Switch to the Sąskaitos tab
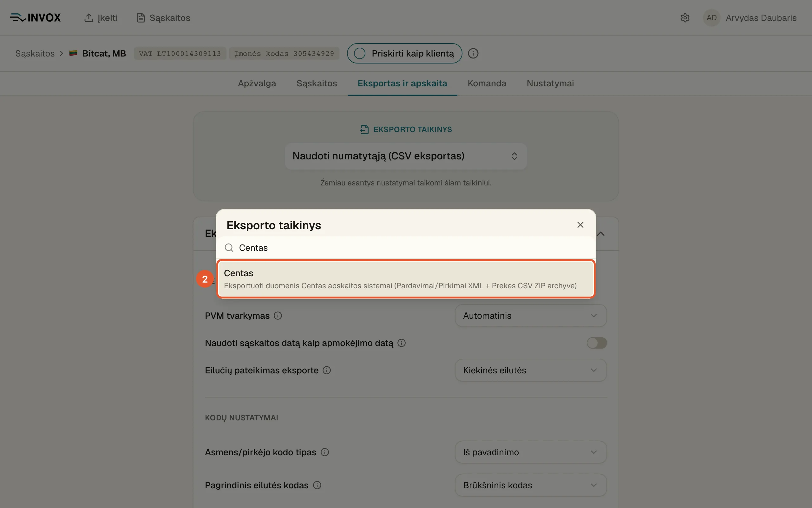The width and height of the screenshot is (812, 508). [x=317, y=83]
